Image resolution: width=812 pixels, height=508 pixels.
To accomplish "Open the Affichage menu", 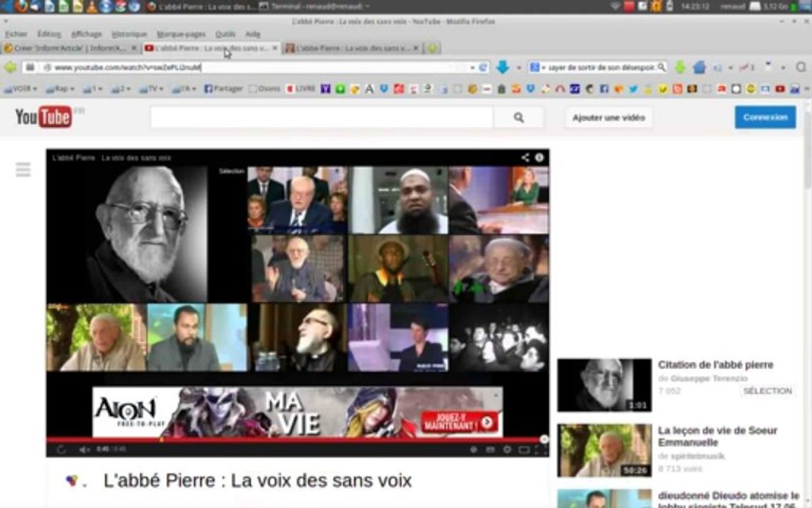I will (87, 34).
